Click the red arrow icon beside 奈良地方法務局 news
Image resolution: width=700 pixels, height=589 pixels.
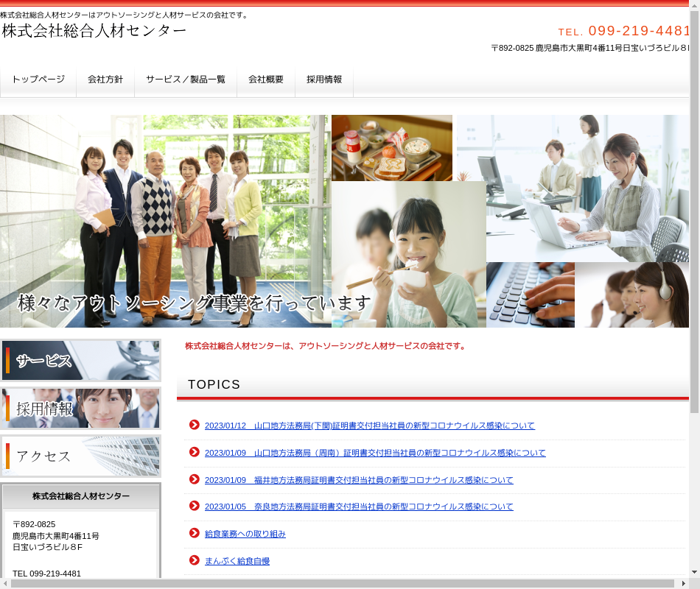tap(195, 506)
